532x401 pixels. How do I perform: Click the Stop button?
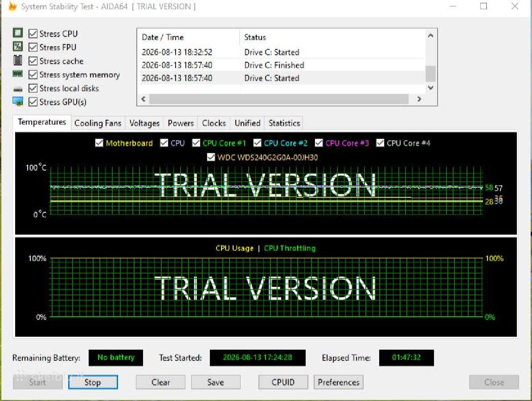pyautogui.click(x=93, y=382)
